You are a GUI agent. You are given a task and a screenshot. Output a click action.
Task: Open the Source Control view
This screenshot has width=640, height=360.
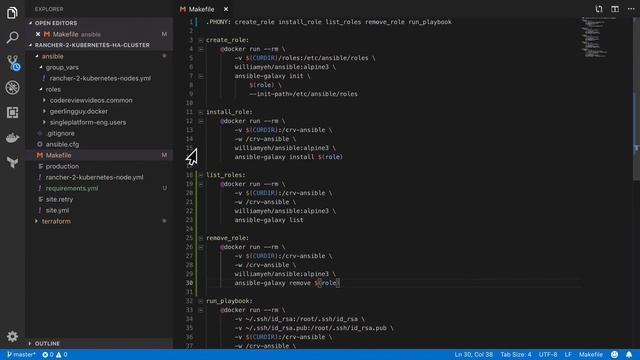[x=13, y=63]
